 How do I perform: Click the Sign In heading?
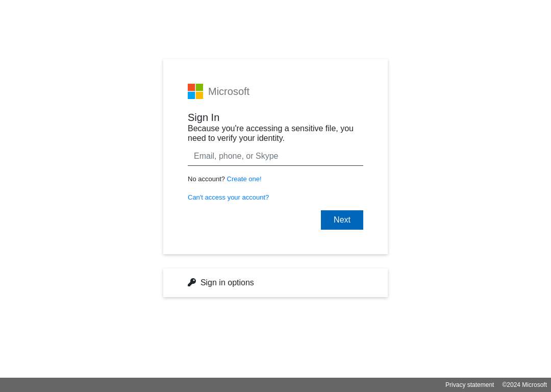[204, 117]
